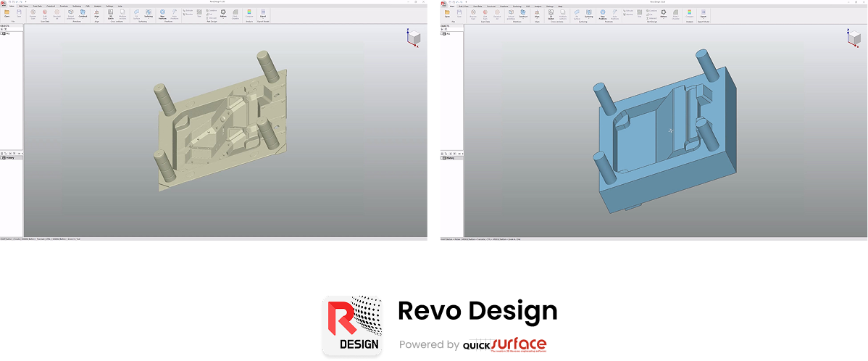Click the Open file icon in right window
Screen dimensions: 868x361
coord(447,13)
